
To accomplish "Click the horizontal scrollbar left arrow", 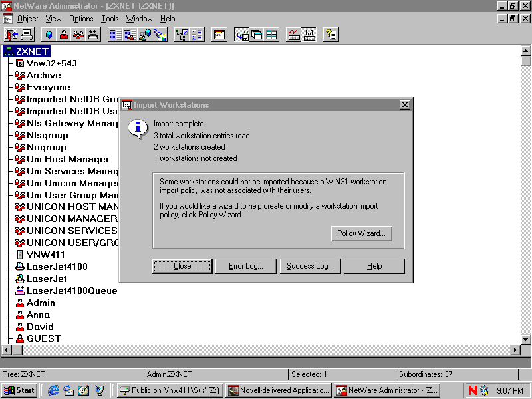I will pos(7,350).
